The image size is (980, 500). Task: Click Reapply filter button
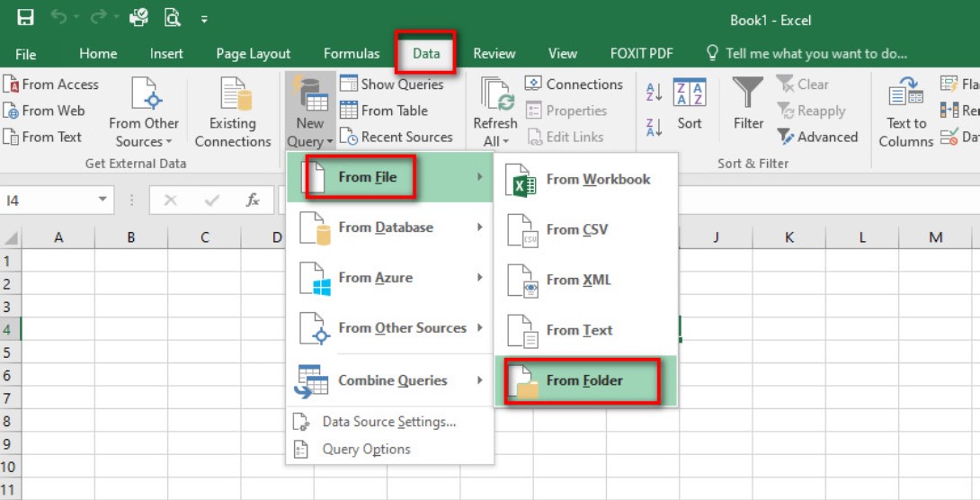811,111
